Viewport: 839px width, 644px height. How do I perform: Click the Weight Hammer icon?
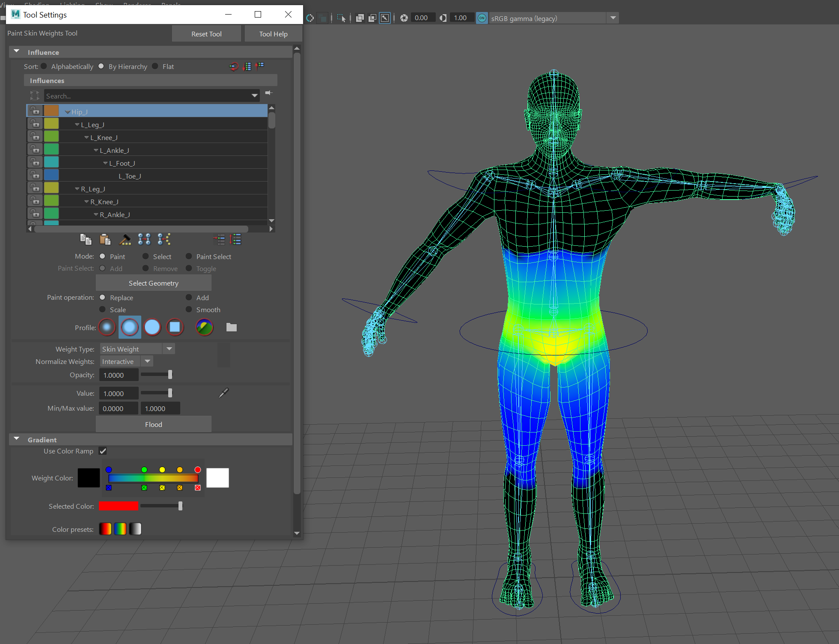pyautogui.click(x=125, y=240)
